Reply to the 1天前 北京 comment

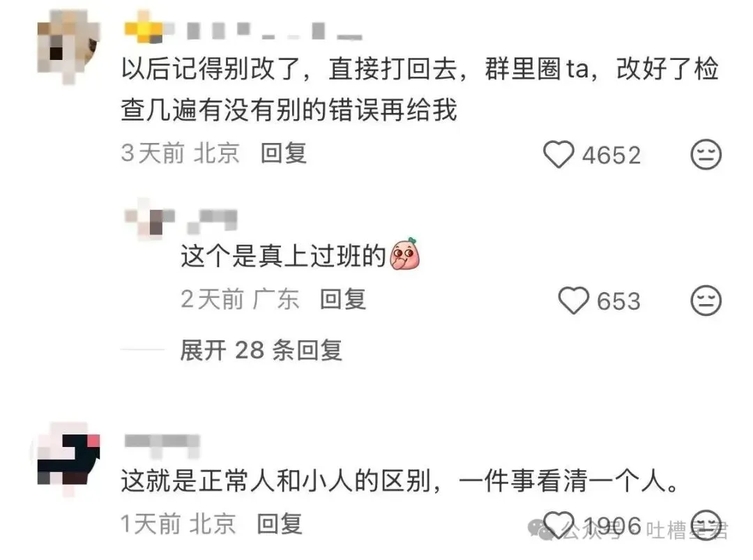click(280, 524)
